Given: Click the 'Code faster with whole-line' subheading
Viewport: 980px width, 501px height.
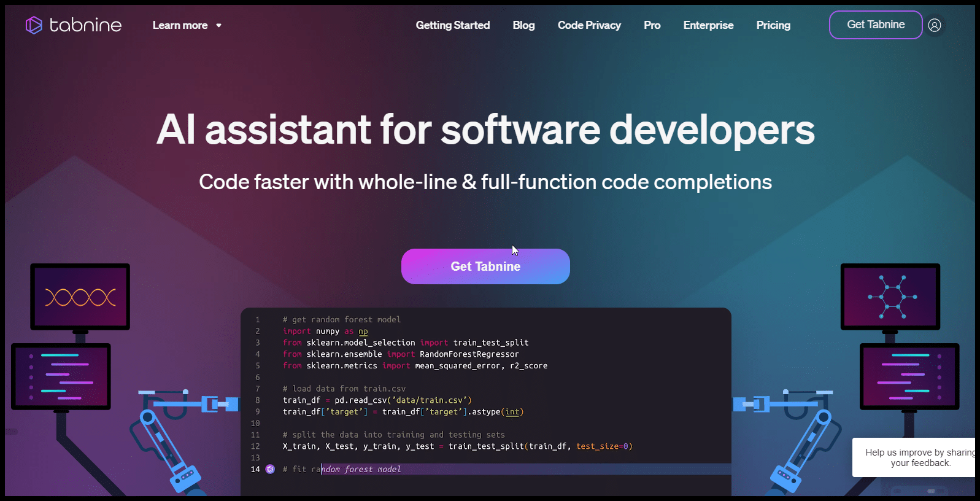Looking at the screenshot, I should click(x=485, y=182).
